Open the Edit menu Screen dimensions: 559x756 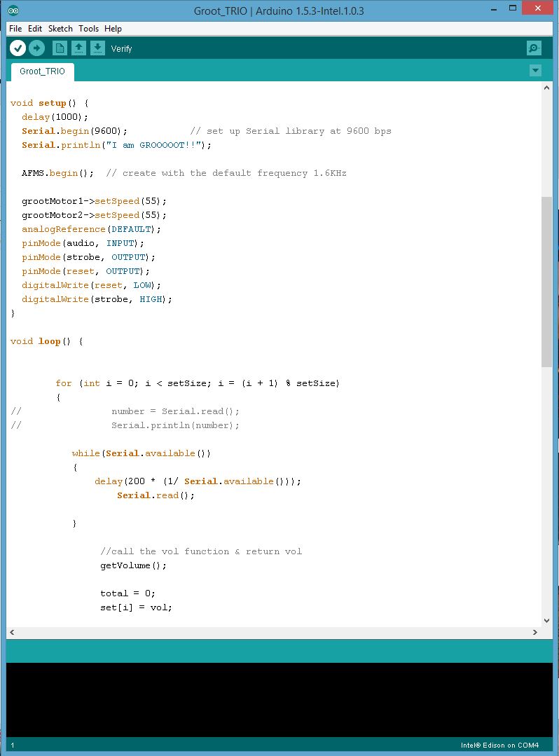[35, 29]
